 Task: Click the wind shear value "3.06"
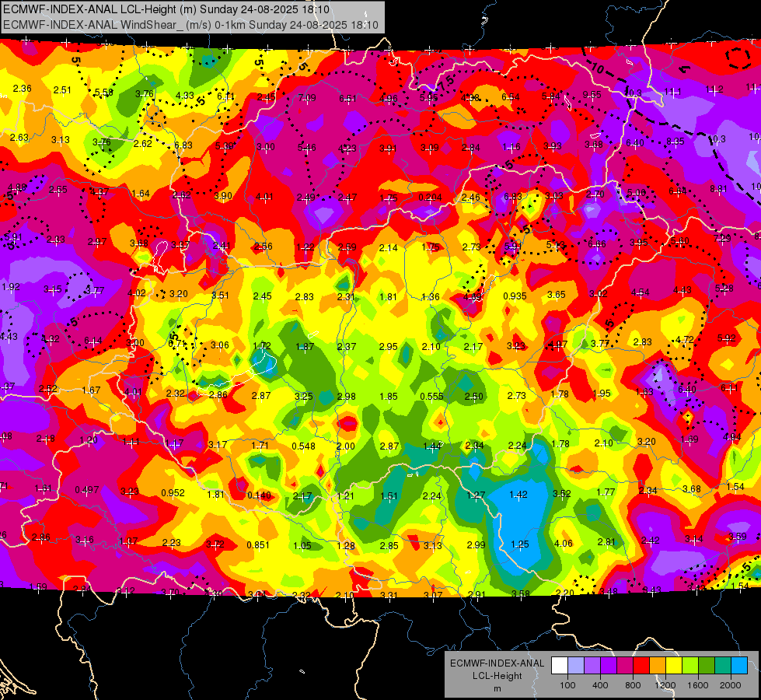coord(220,345)
